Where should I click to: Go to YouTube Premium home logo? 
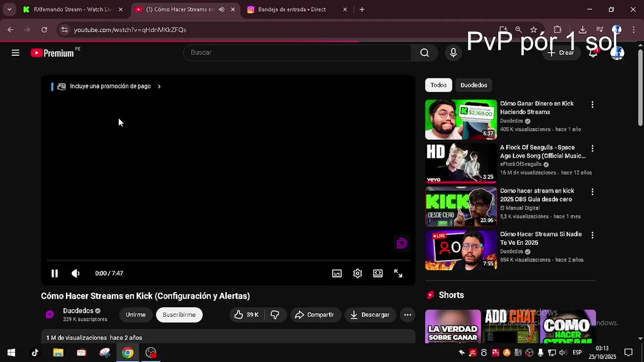click(x=52, y=53)
